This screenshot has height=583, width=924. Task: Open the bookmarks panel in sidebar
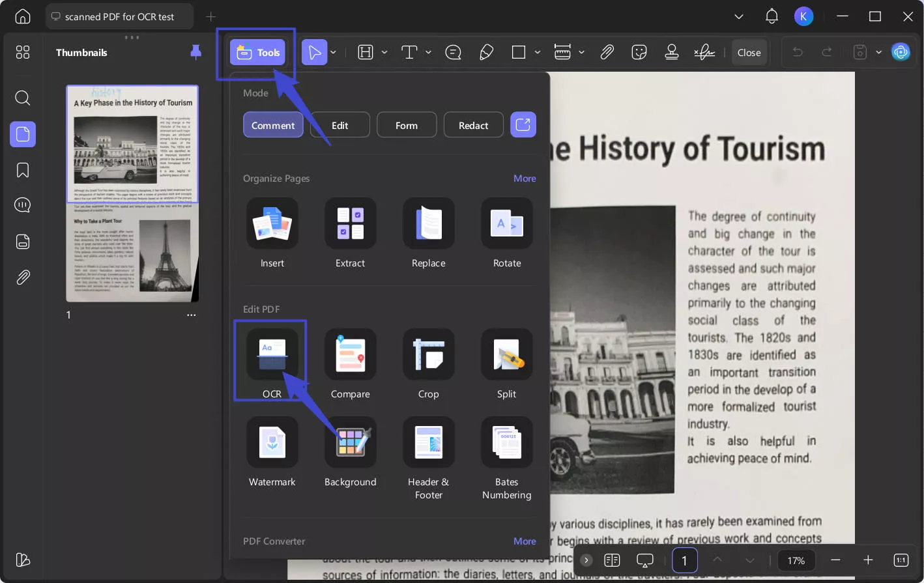[23, 171]
